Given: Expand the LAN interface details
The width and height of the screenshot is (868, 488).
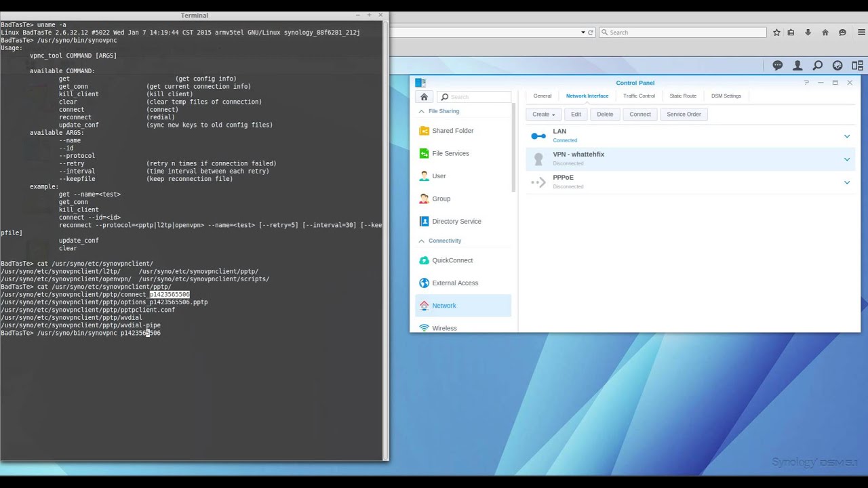Looking at the screenshot, I should pyautogui.click(x=847, y=136).
